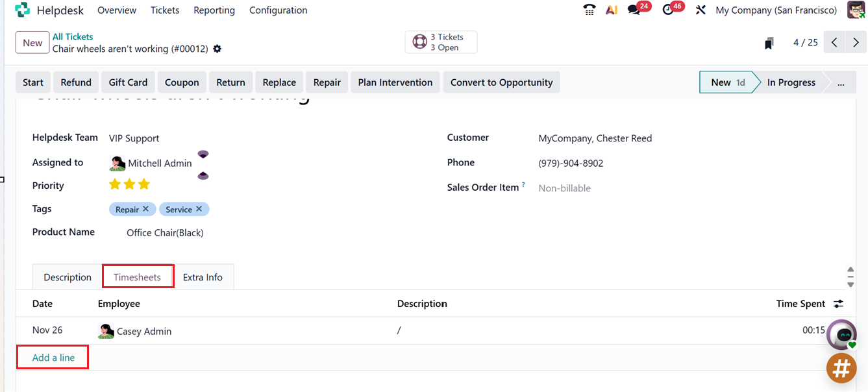This screenshot has width=868, height=392.
Task: Open Time Spent column options
Action: pos(839,304)
